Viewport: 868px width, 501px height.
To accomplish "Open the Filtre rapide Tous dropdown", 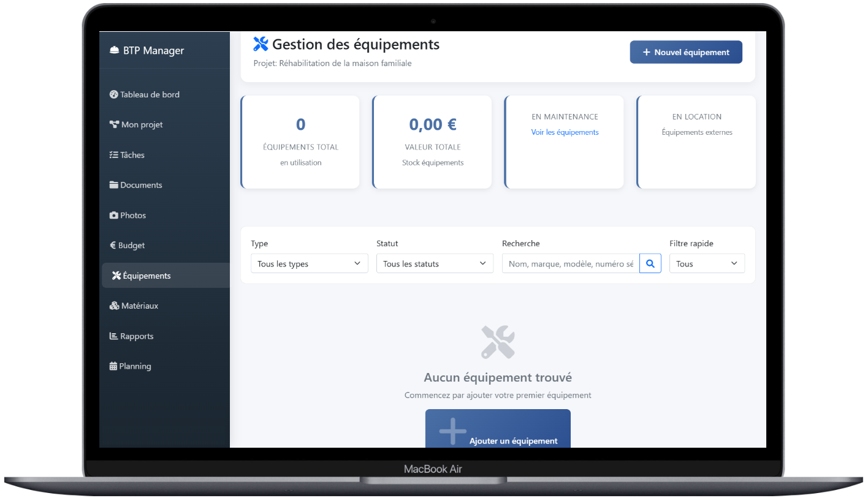I will (706, 264).
